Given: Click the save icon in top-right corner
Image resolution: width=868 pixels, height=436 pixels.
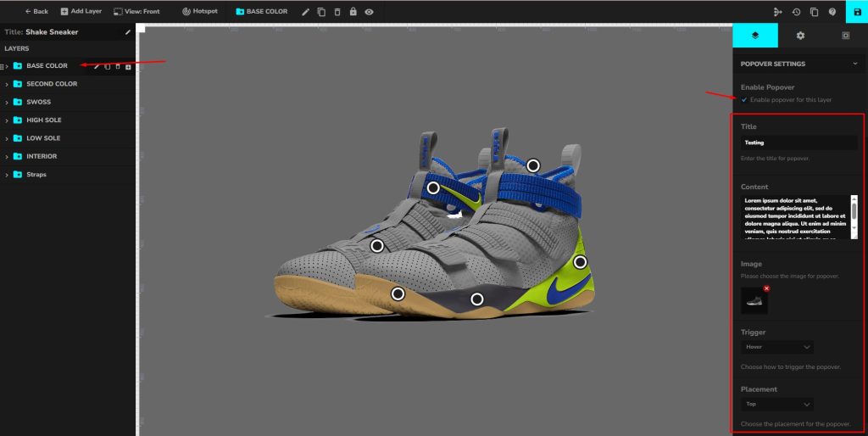Looking at the screenshot, I should (x=857, y=12).
